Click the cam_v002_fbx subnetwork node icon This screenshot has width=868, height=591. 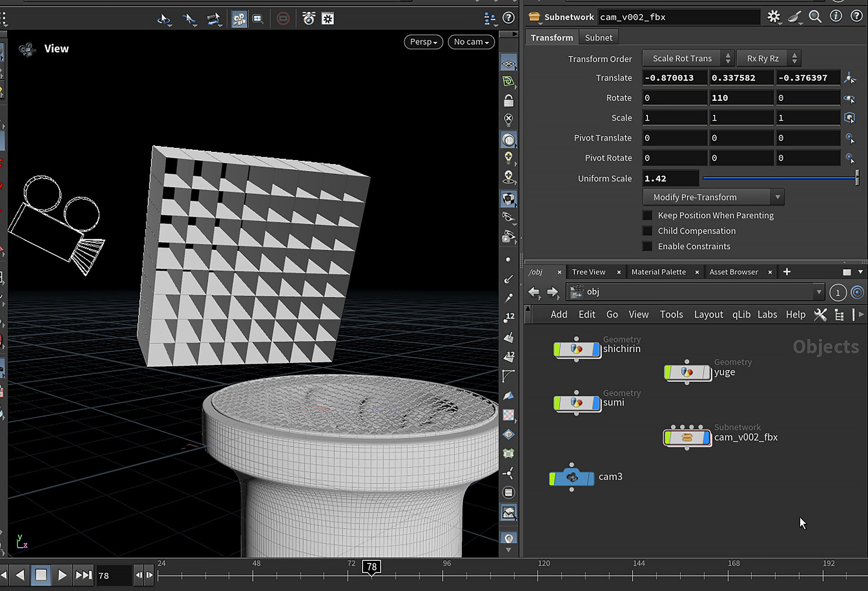click(x=687, y=437)
